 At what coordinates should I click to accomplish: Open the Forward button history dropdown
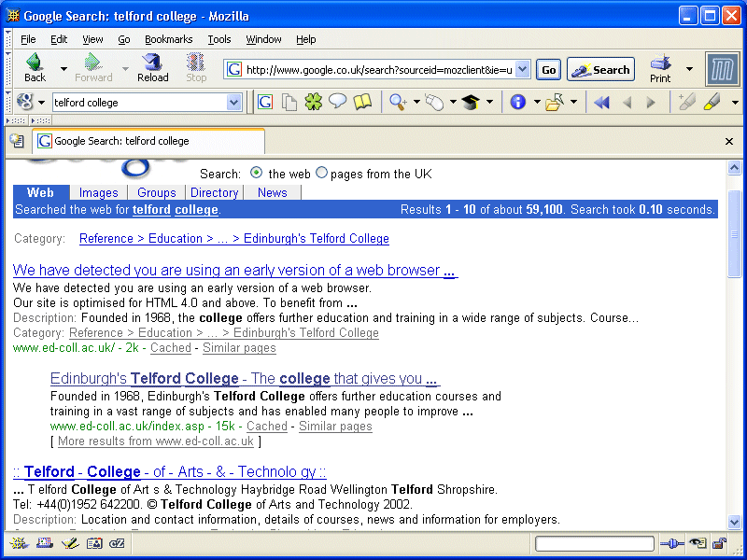[x=125, y=69]
